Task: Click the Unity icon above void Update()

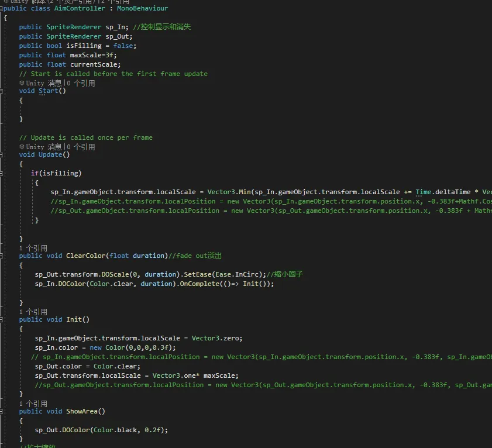Action: coord(22,147)
